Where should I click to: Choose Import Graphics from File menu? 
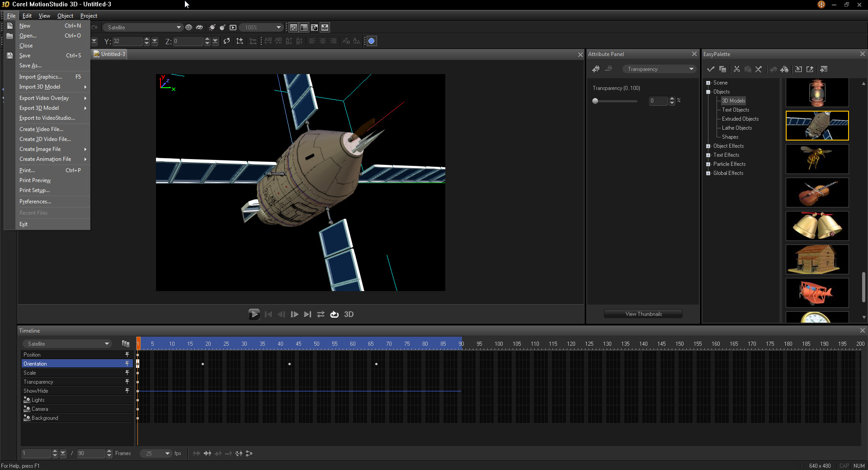41,77
